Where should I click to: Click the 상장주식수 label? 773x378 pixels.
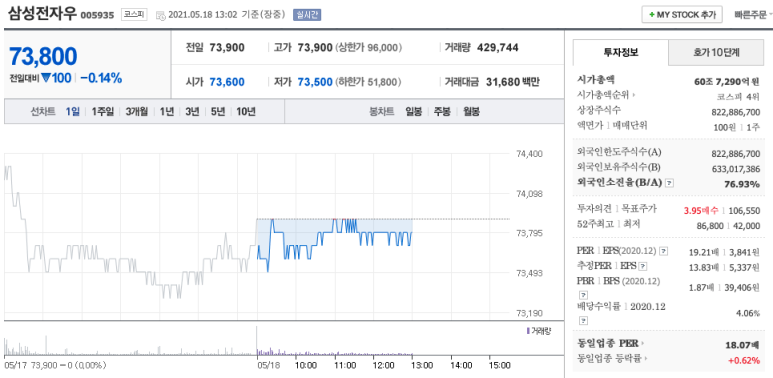(x=598, y=110)
